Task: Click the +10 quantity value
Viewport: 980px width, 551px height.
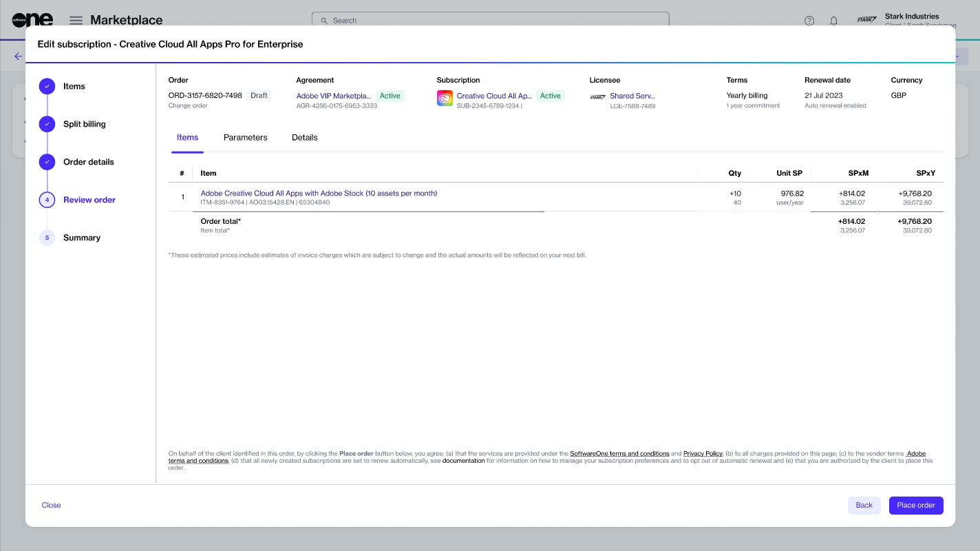Action: click(735, 194)
